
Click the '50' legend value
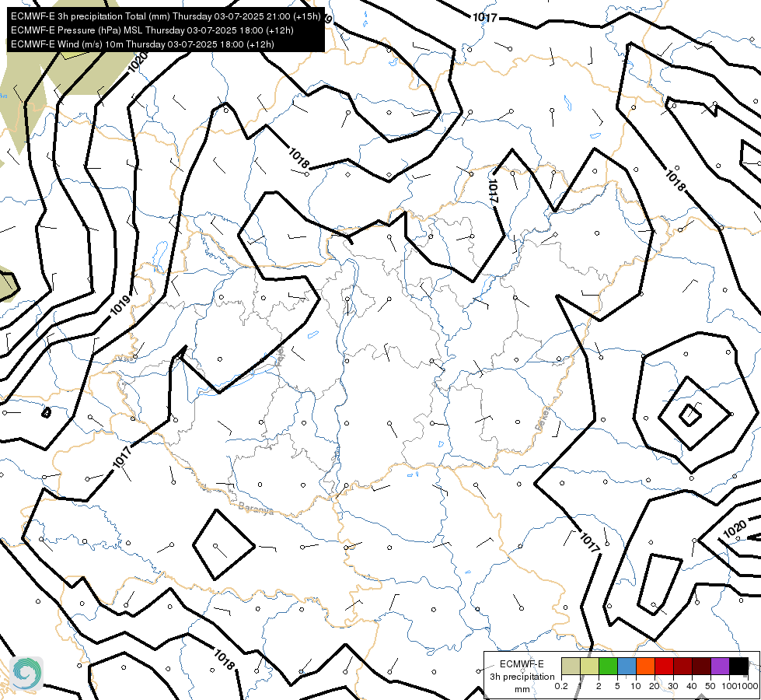click(710, 686)
